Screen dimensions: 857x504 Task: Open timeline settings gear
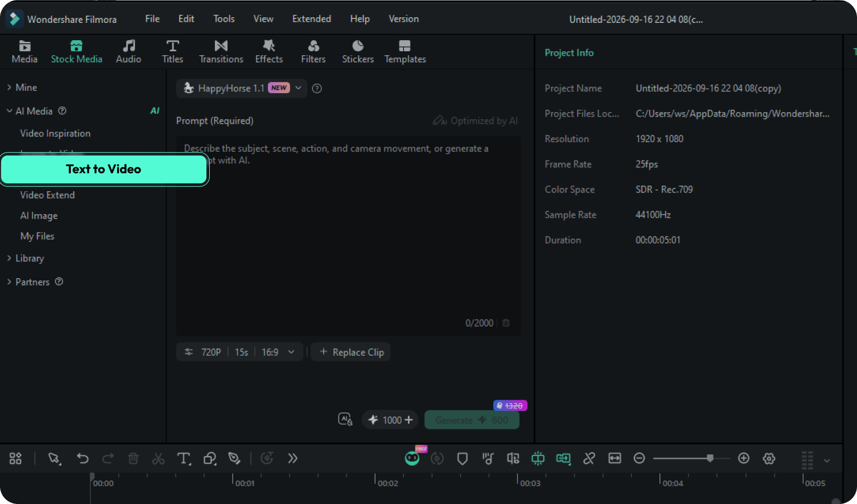[769, 458]
